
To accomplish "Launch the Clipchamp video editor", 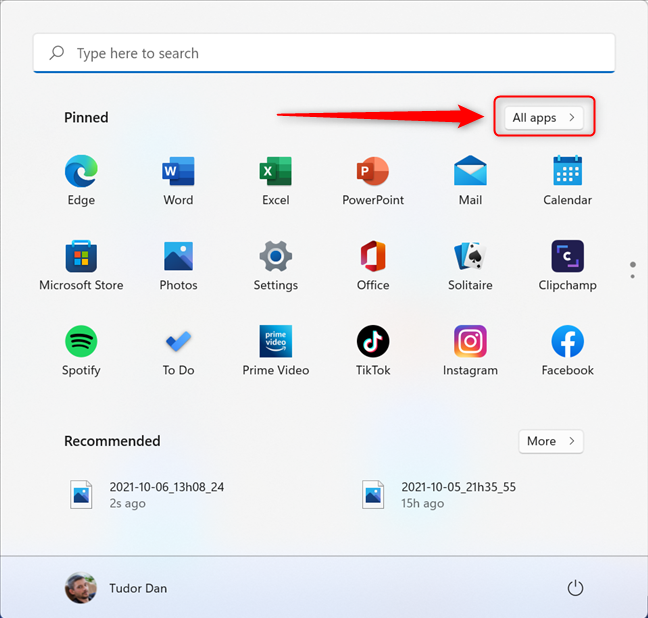I will tap(567, 266).
